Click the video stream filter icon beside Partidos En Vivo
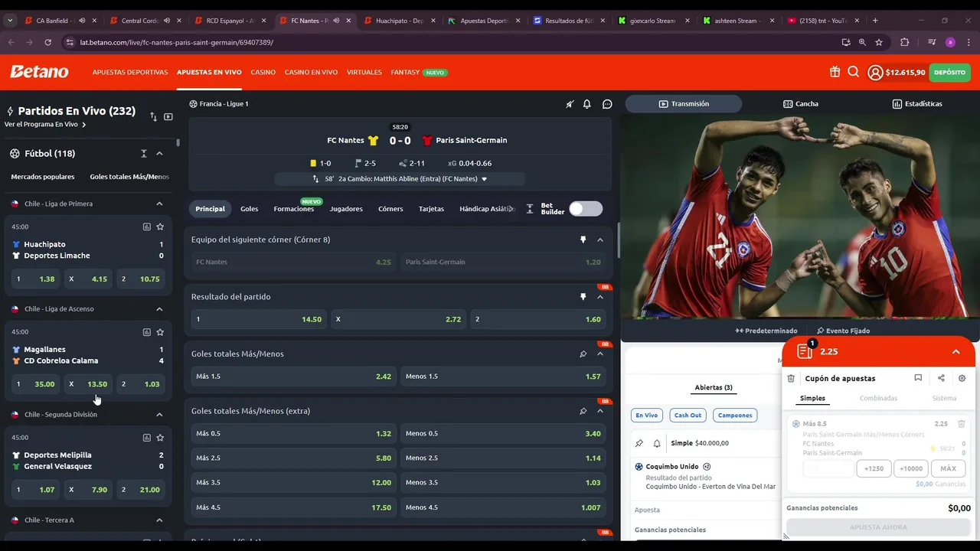The height and width of the screenshot is (551, 980). click(x=168, y=116)
